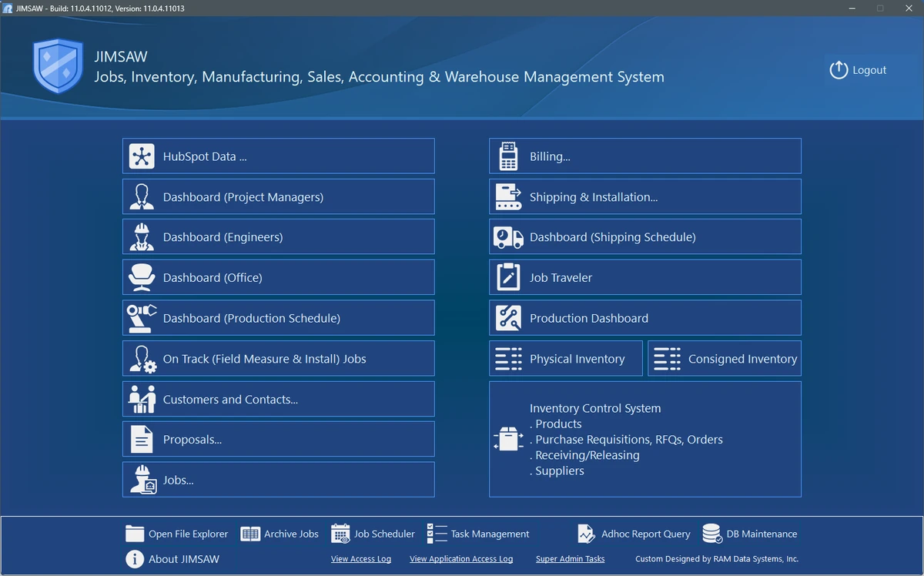Click the Production Schedule robot arm icon
Screen dimensions: 924x576
(142, 318)
